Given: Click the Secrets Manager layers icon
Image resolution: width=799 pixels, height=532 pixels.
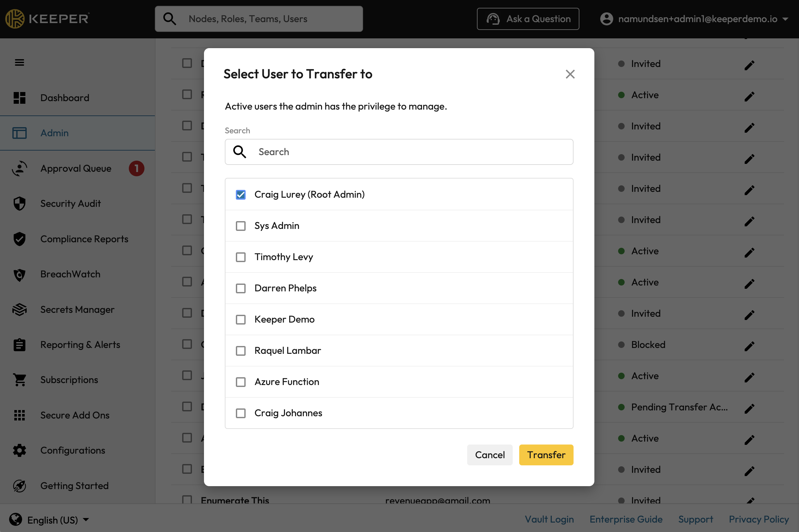Looking at the screenshot, I should pos(19,310).
